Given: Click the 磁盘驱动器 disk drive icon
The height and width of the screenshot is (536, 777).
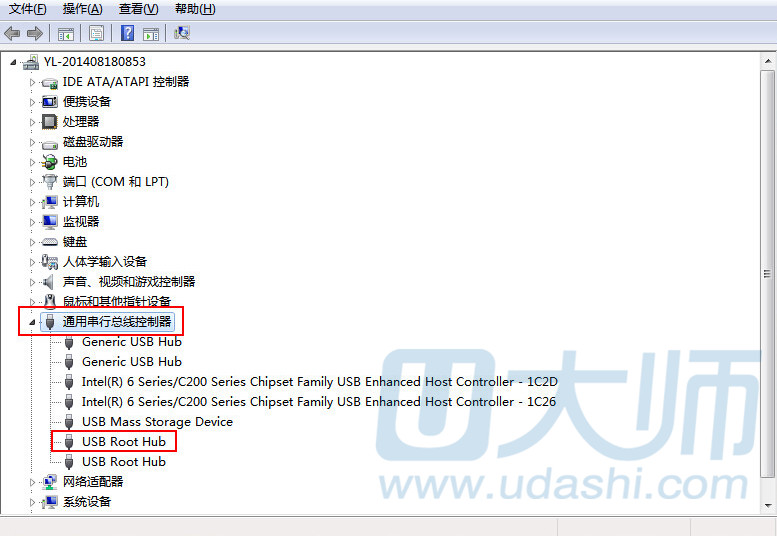Looking at the screenshot, I should (x=50, y=143).
